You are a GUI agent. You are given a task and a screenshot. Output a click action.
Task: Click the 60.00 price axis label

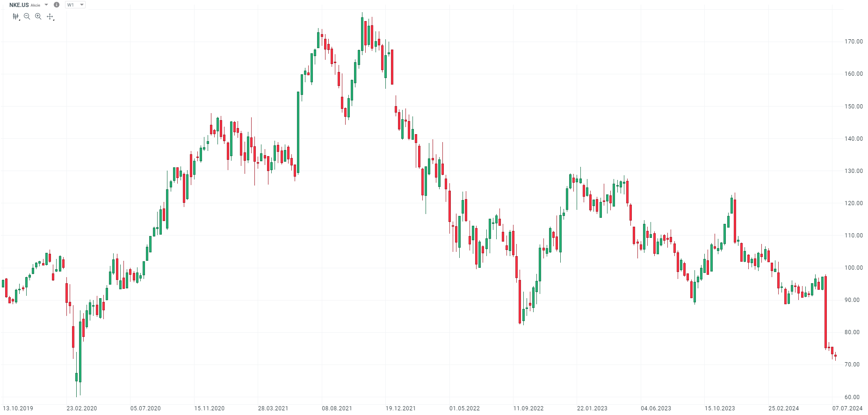854,397
